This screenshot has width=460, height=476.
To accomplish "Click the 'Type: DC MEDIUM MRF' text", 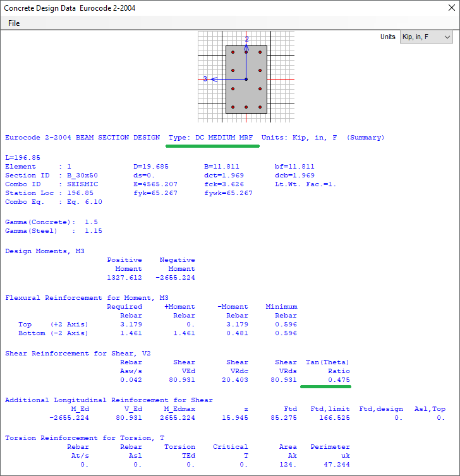I will coord(214,138).
